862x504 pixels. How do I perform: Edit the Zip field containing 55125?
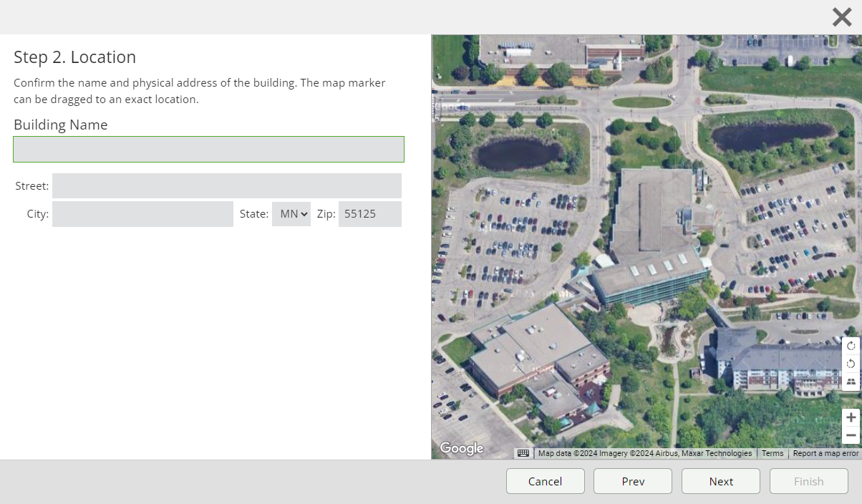369,214
